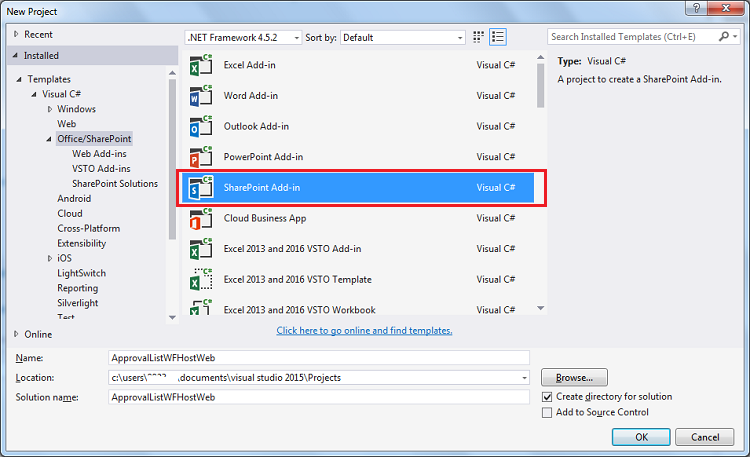This screenshot has height=457, width=750.
Task: Click the category tree scroll up arrow
Action: (172, 73)
